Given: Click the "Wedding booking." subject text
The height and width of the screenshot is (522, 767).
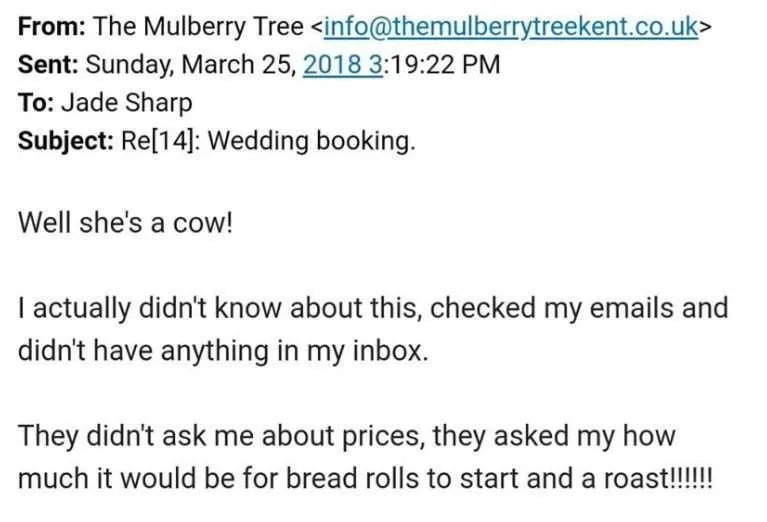Looking at the screenshot, I should coord(312,141).
